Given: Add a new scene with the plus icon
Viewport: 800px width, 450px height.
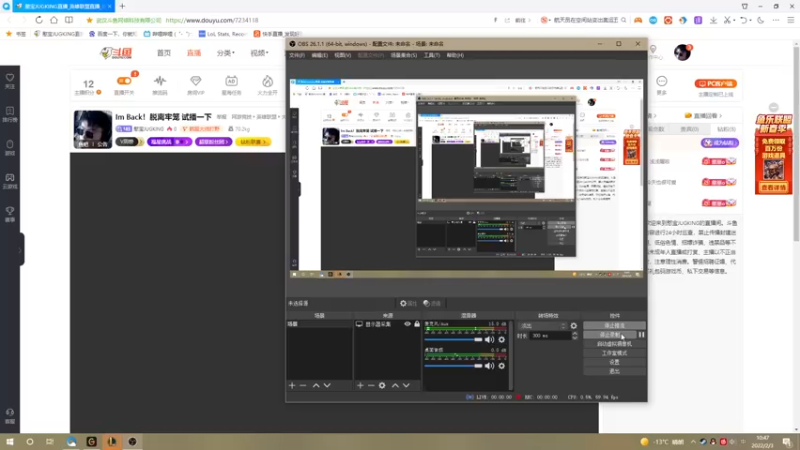Looking at the screenshot, I should tap(292, 386).
